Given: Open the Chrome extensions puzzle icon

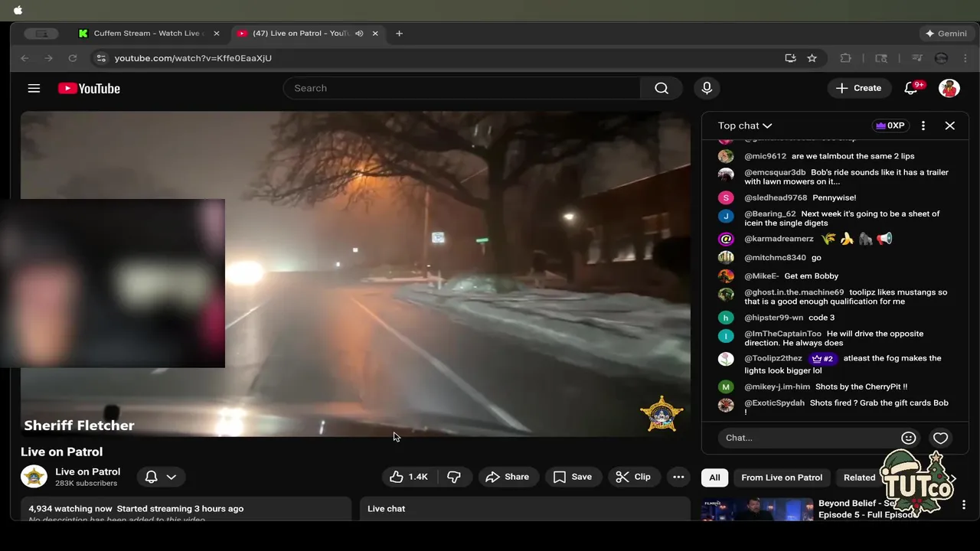Looking at the screenshot, I should point(846,58).
